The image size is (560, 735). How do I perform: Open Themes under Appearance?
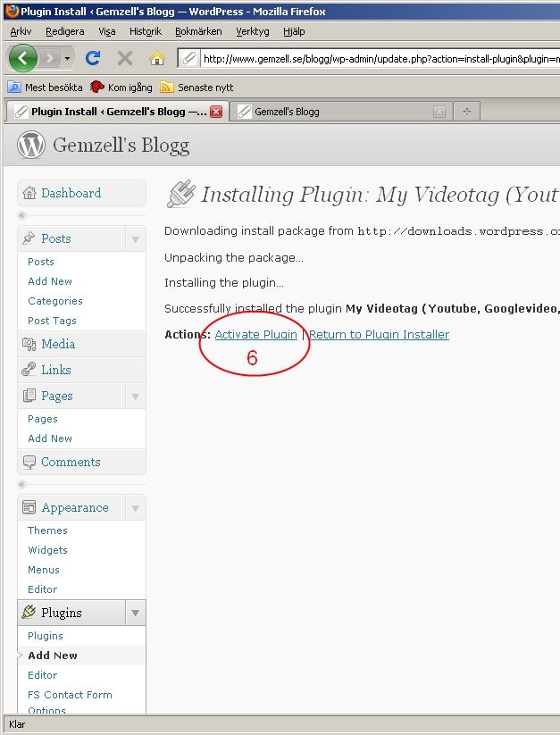(47, 530)
